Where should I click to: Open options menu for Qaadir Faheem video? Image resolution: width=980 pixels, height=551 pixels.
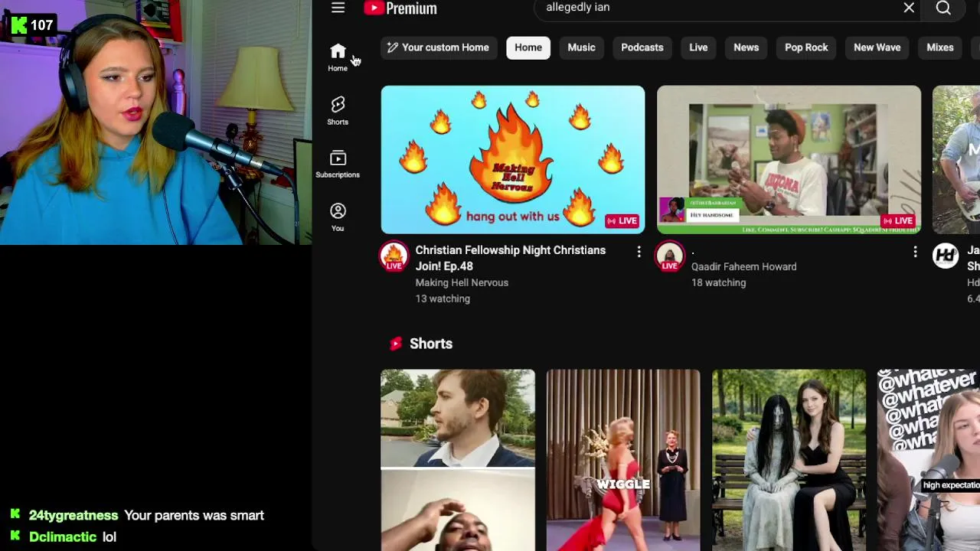coord(915,252)
